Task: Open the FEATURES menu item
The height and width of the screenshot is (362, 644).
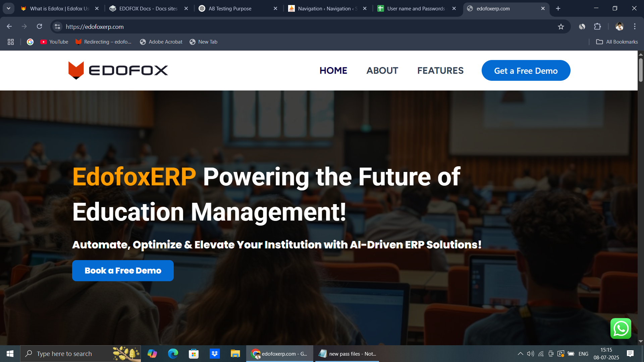Action: [440, 71]
